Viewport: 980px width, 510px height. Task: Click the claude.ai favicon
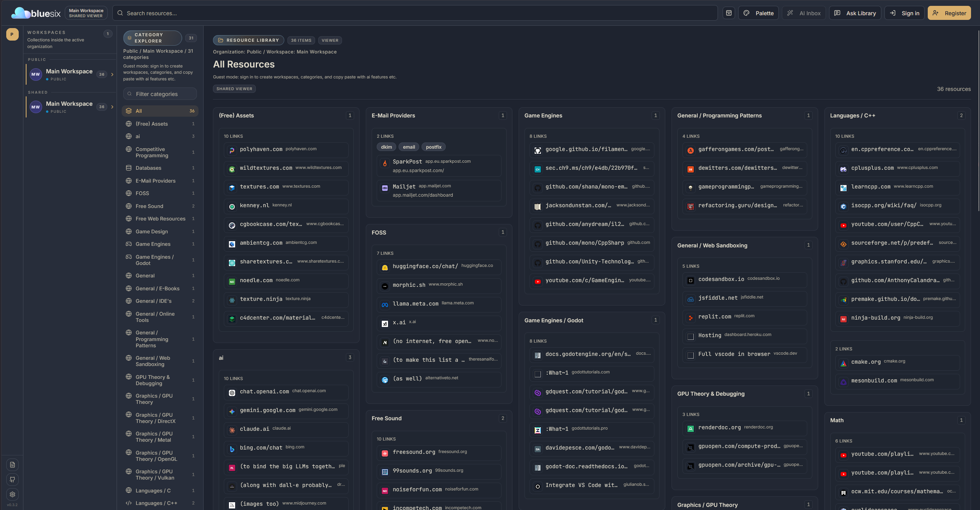(232, 430)
